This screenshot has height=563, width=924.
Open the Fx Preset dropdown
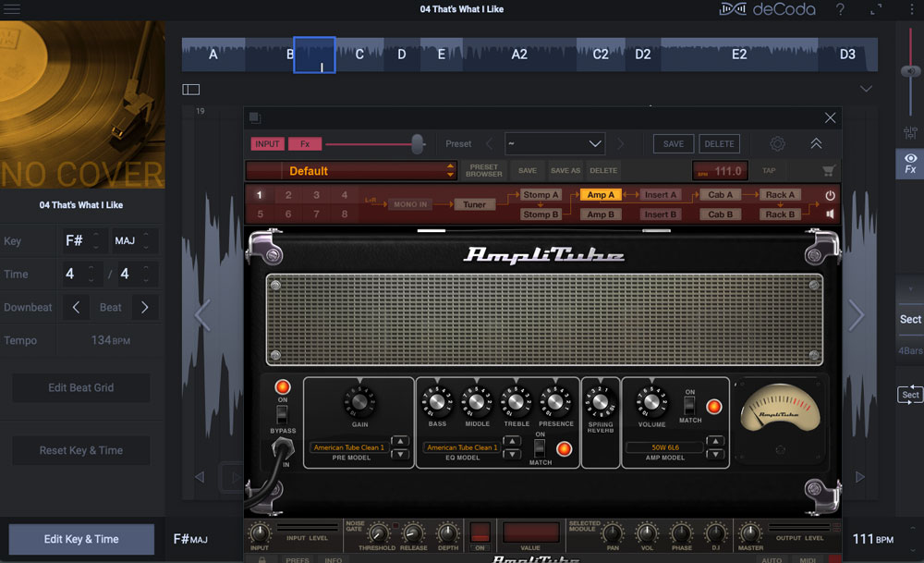coord(554,144)
